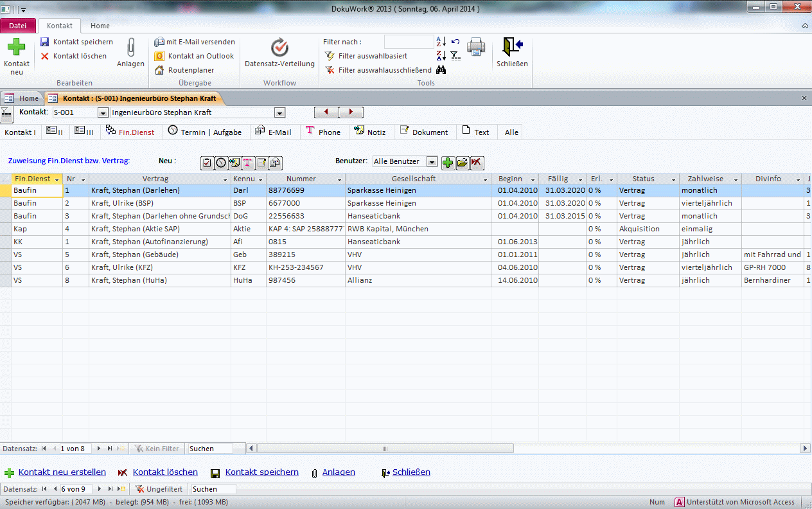Viewport: 812px width, 509px height.
Task: Click Kontakt neu erstellen link
Action: (x=62, y=472)
